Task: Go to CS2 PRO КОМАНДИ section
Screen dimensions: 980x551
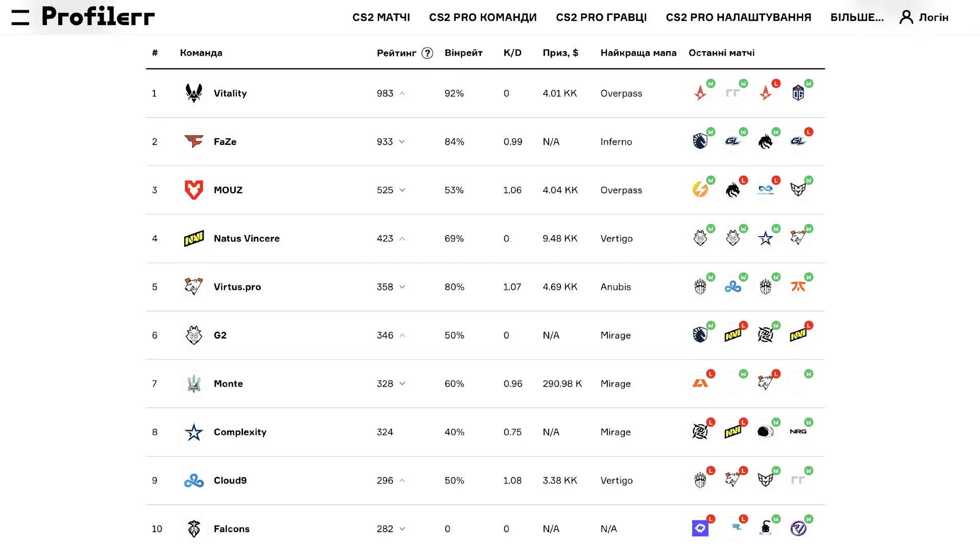Action: point(483,17)
